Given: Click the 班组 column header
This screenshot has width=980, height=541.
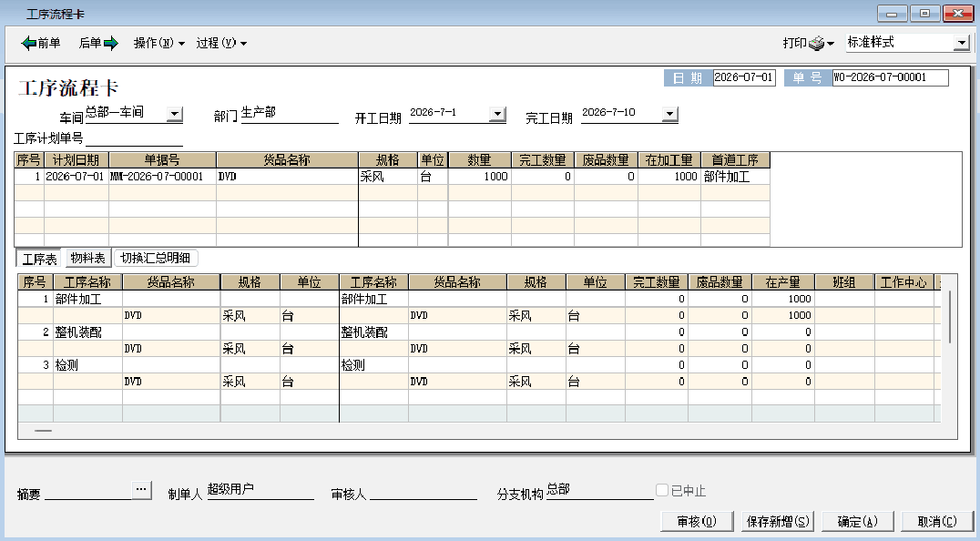Looking at the screenshot, I should pyautogui.click(x=843, y=282).
